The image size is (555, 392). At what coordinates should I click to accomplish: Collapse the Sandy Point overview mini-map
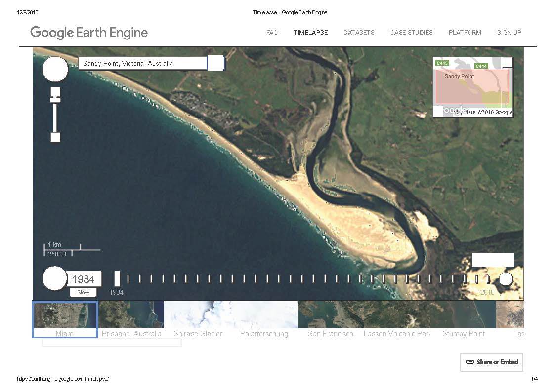(x=508, y=61)
